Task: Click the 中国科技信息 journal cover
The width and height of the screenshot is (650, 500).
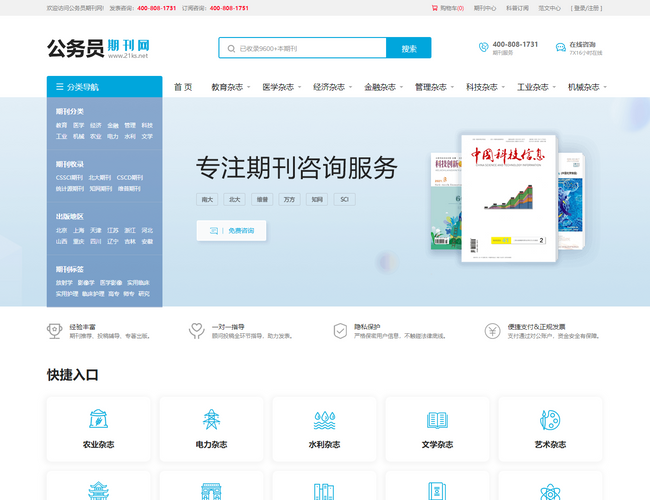Action: tap(509, 198)
